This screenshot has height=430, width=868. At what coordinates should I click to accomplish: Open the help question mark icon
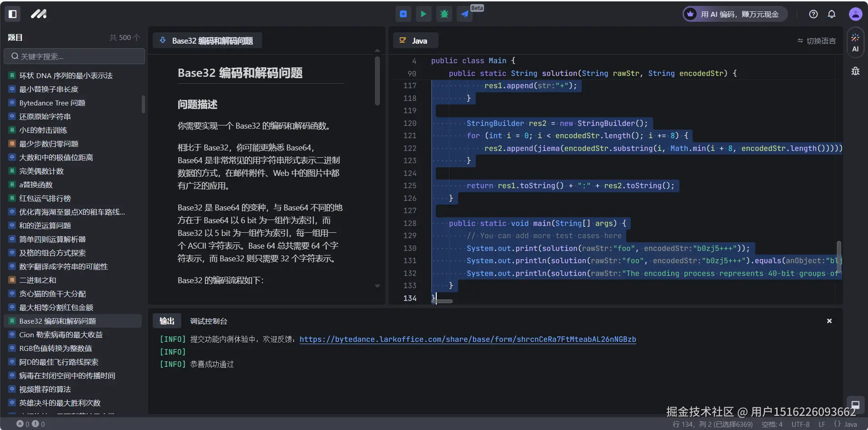(x=813, y=14)
